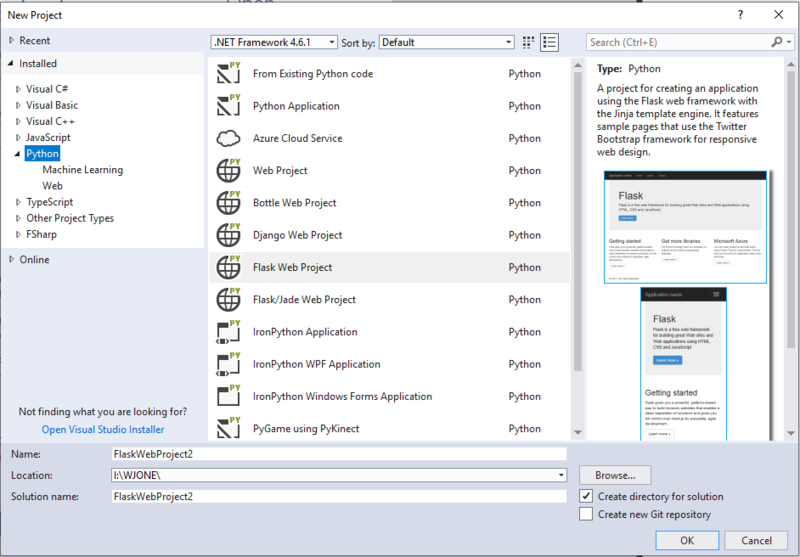Click Open Visual Studio Installer link

pos(103,429)
